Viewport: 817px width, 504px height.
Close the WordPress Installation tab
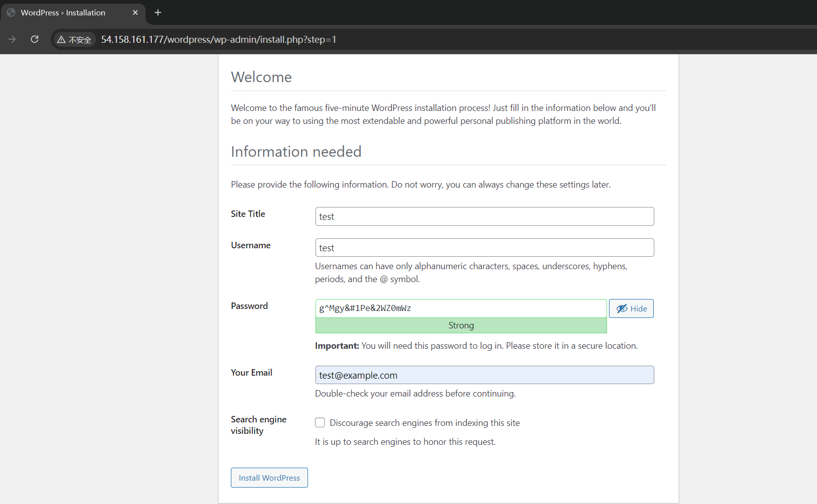[x=135, y=12]
